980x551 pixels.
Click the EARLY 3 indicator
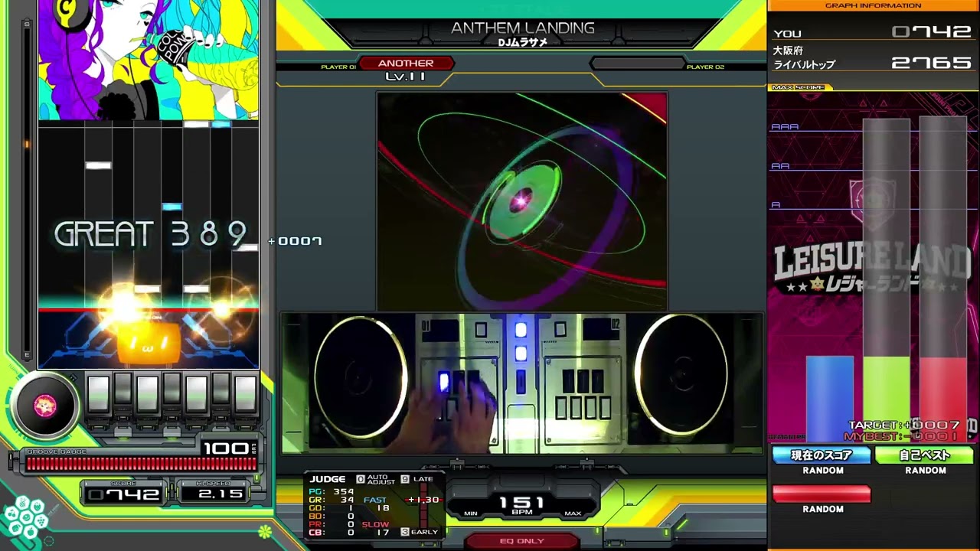pos(420,532)
